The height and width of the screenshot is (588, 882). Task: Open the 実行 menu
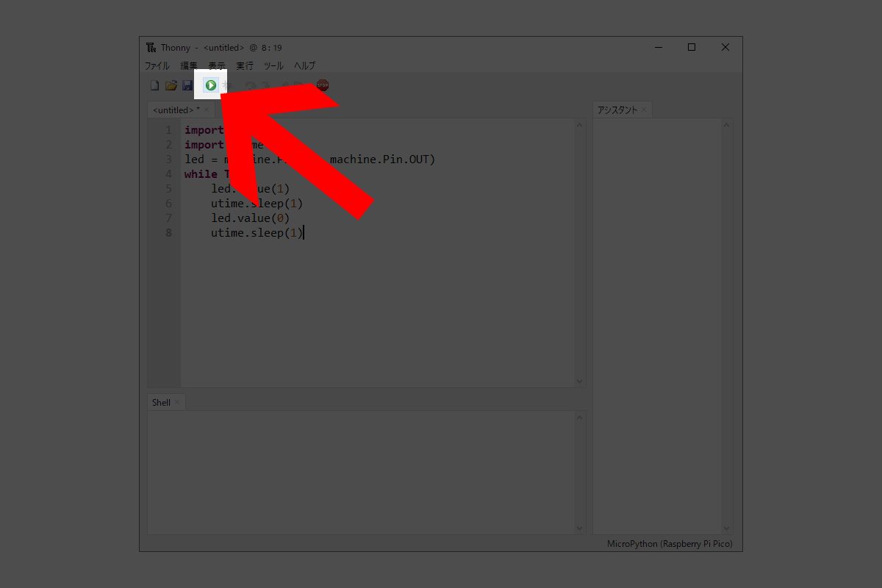(245, 65)
